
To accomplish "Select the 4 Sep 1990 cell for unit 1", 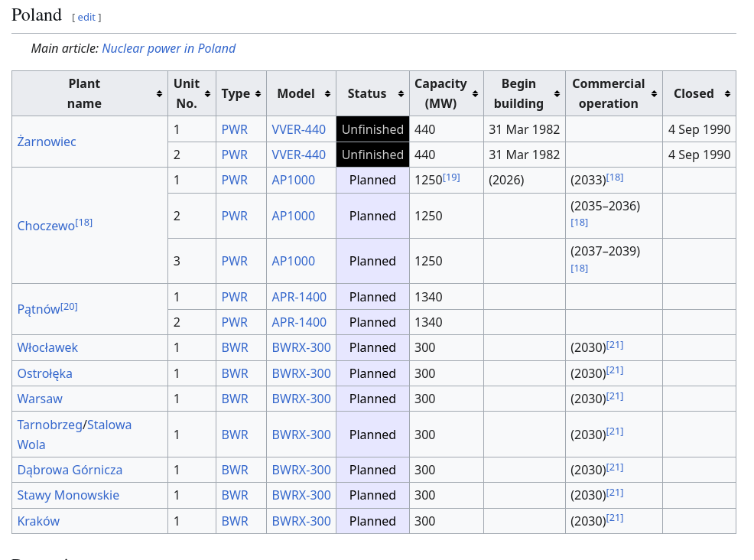I will [x=699, y=129].
